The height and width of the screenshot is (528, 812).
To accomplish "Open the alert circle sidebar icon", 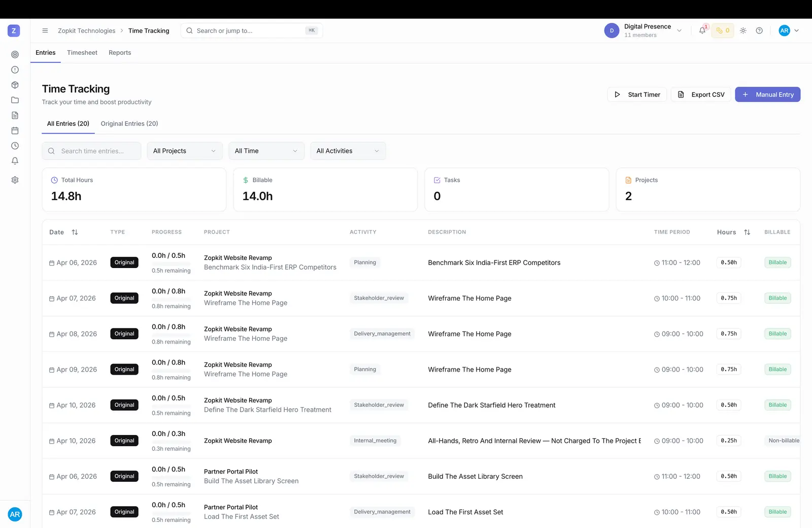I will coord(15,70).
